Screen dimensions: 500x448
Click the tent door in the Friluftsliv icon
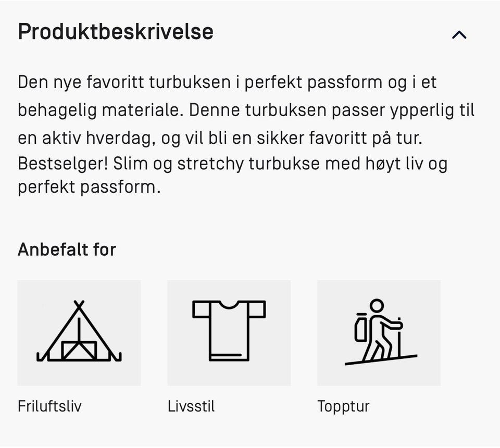point(79,349)
